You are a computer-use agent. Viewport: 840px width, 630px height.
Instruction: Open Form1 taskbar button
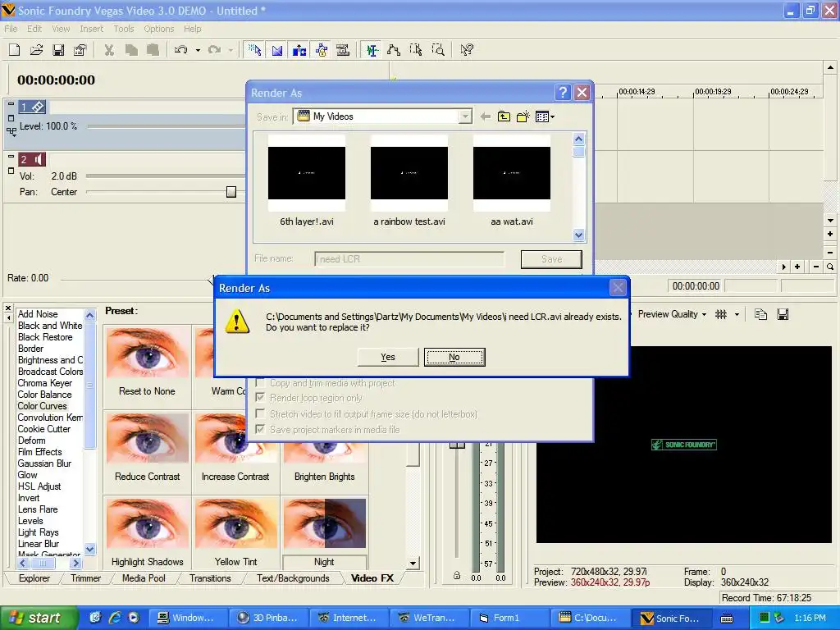[509, 618]
